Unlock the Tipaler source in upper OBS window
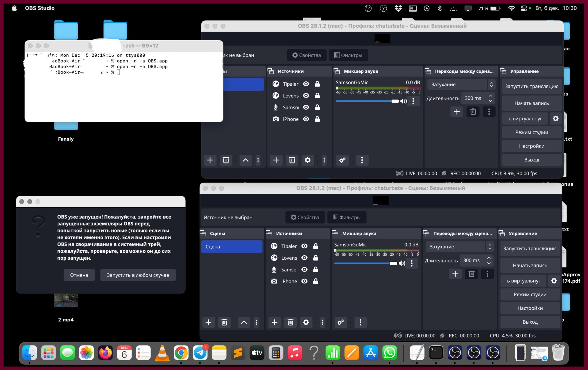Screen dimensions: 588x370 click(x=317, y=84)
